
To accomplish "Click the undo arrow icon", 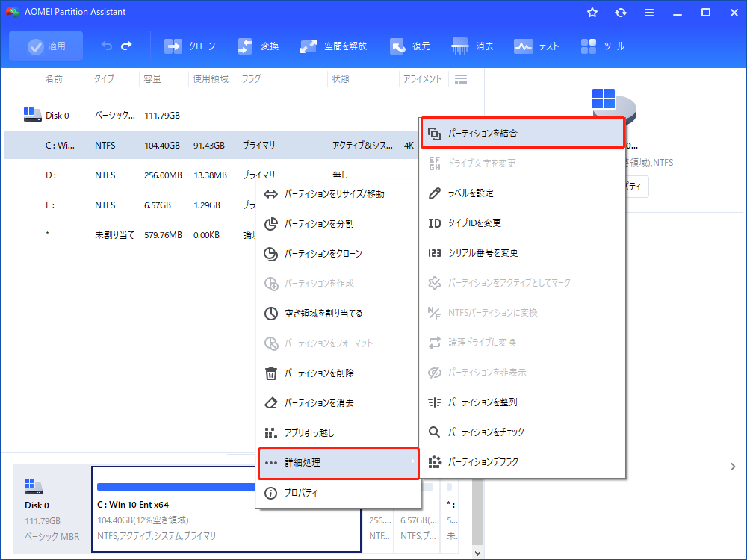I will (x=107, y=46).
